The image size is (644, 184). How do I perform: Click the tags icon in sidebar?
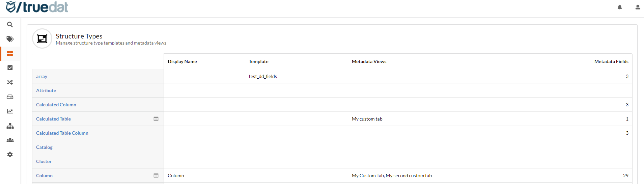point(10,39)
